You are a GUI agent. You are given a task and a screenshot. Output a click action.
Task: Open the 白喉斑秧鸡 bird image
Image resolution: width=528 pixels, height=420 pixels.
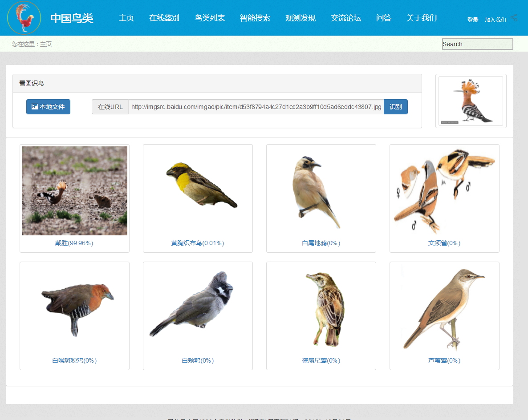pyautogui.click(x=74, y=308)
